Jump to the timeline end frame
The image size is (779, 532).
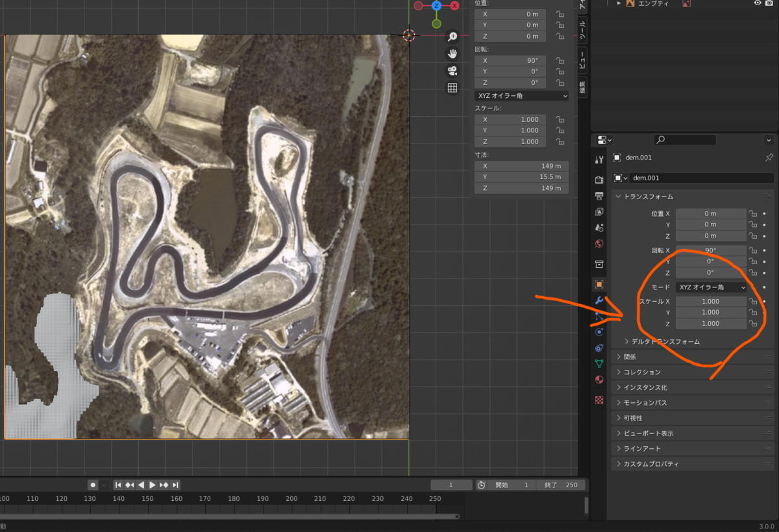click(175, 485)
